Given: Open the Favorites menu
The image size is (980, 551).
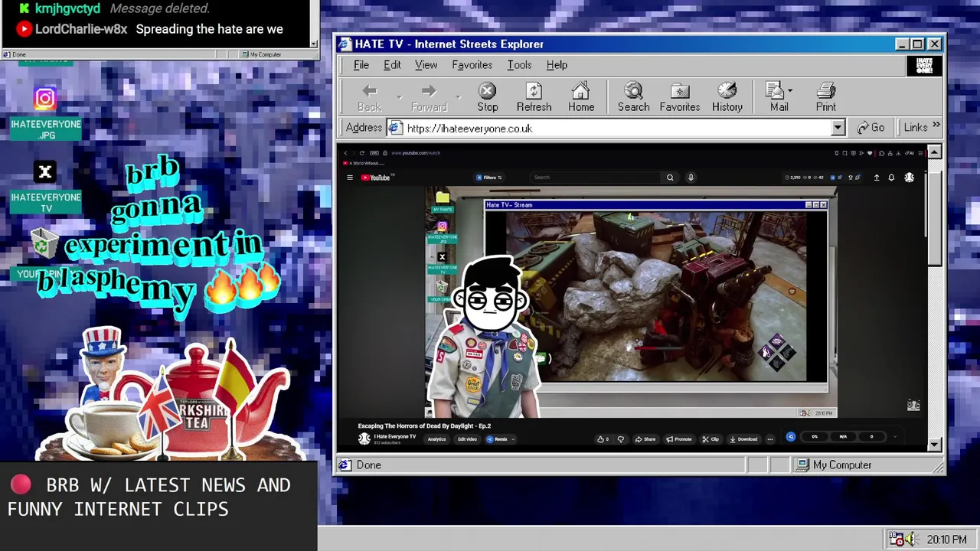Looking at the screenshot, I should click(x=472, y=65).
